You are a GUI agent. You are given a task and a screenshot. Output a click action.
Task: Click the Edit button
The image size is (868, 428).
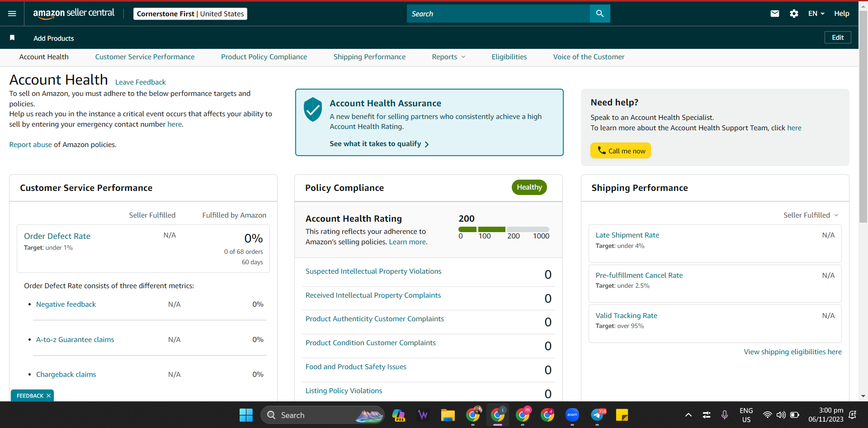coord(838,38)
